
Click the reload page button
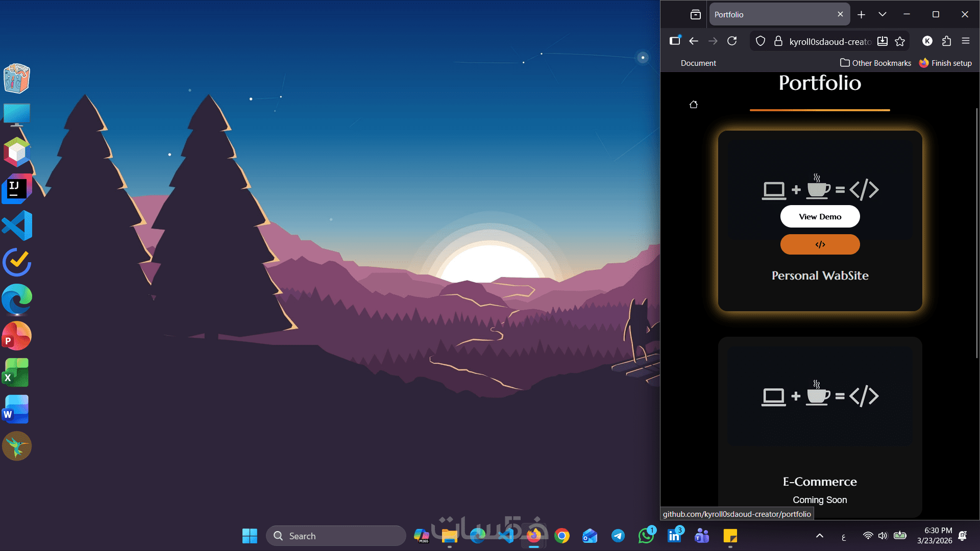(732, 41)
